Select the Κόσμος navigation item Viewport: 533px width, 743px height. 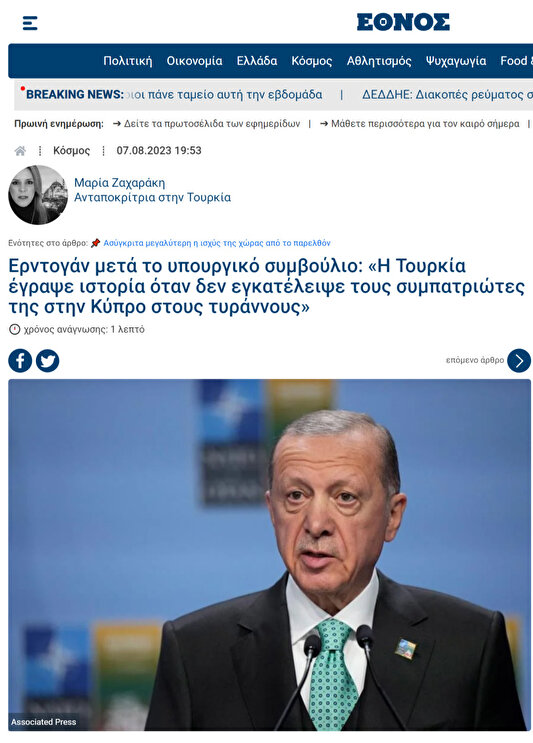tap(312, 61)
